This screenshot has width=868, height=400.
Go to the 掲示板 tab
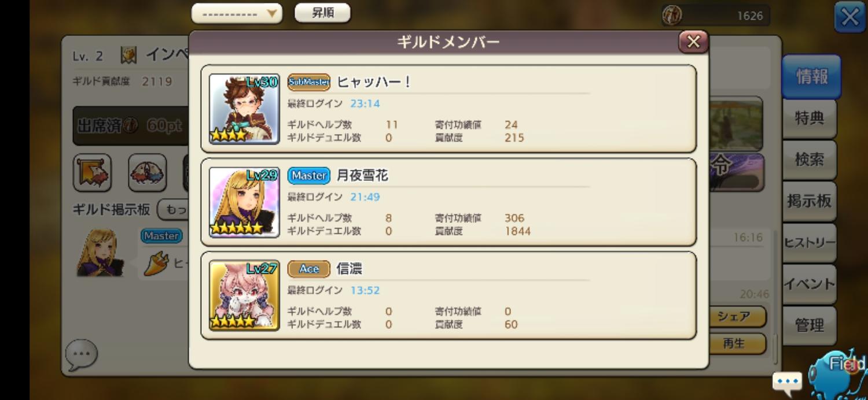(x=810, y=201)
